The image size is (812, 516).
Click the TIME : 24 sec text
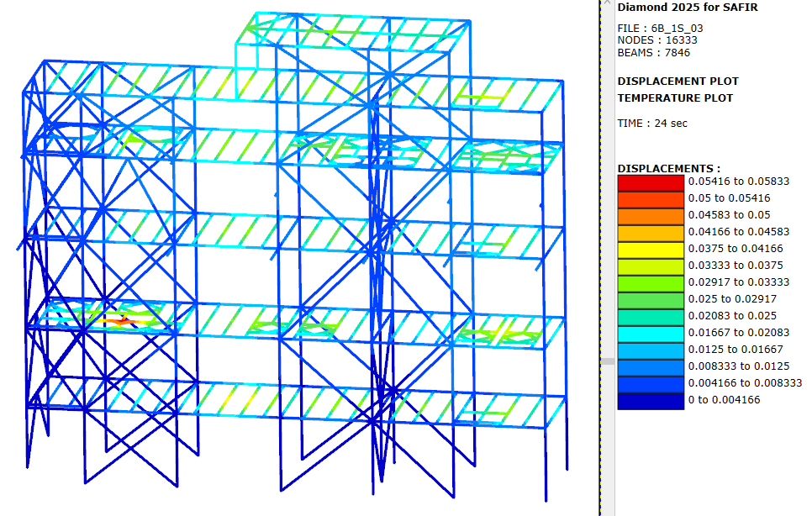point(652,124)
